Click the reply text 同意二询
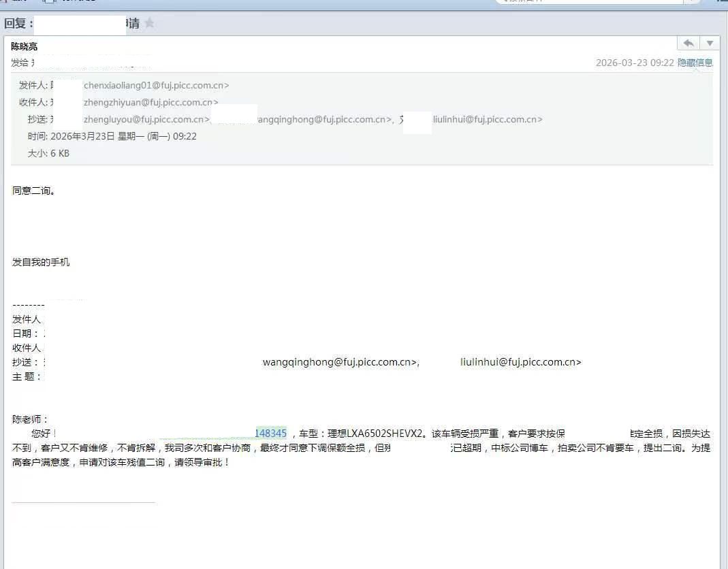Image resolution: width=728 pixels, height=569 pixels. pos(33,191)
